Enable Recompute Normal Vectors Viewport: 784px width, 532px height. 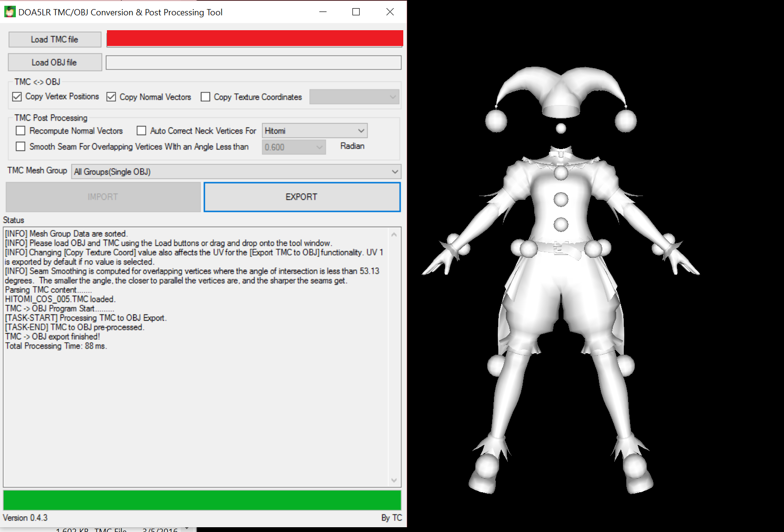click(x=21, y=131)
